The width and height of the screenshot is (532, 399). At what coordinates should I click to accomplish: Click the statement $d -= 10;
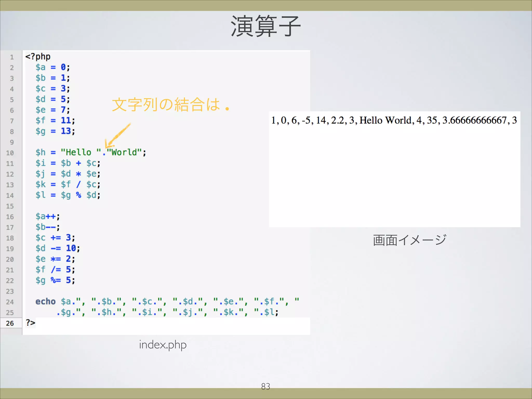(58, 248)
